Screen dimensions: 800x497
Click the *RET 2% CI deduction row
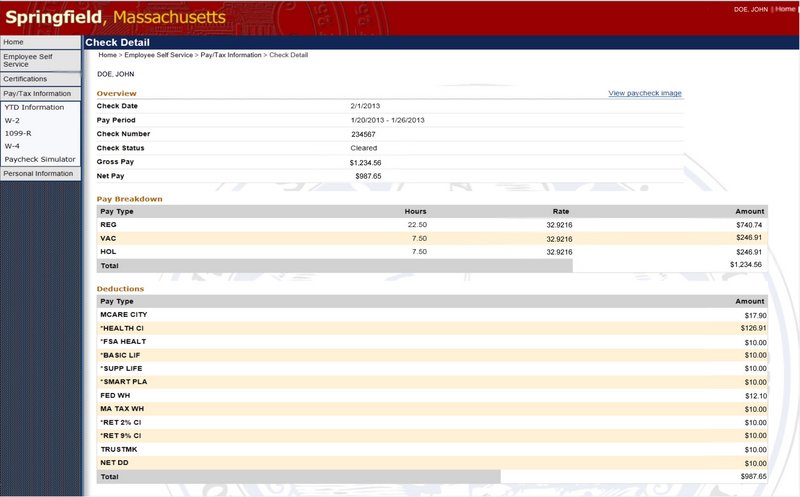(432, 423)
